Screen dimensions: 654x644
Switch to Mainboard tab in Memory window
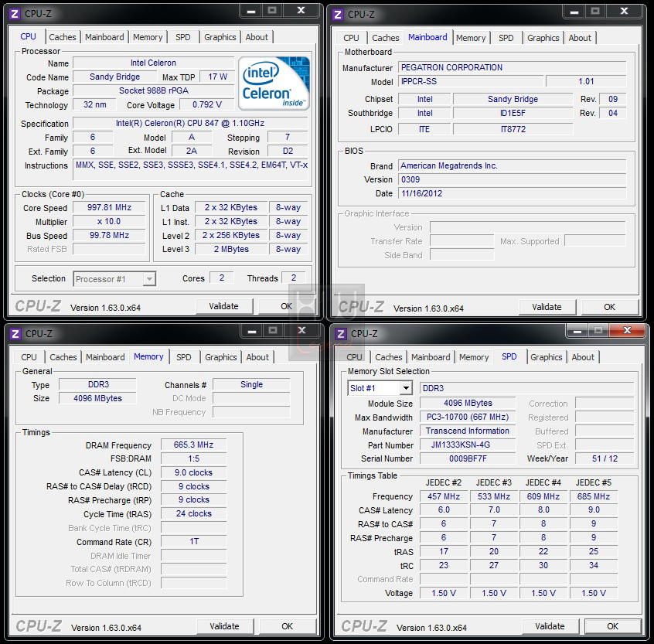coord(105,357)
